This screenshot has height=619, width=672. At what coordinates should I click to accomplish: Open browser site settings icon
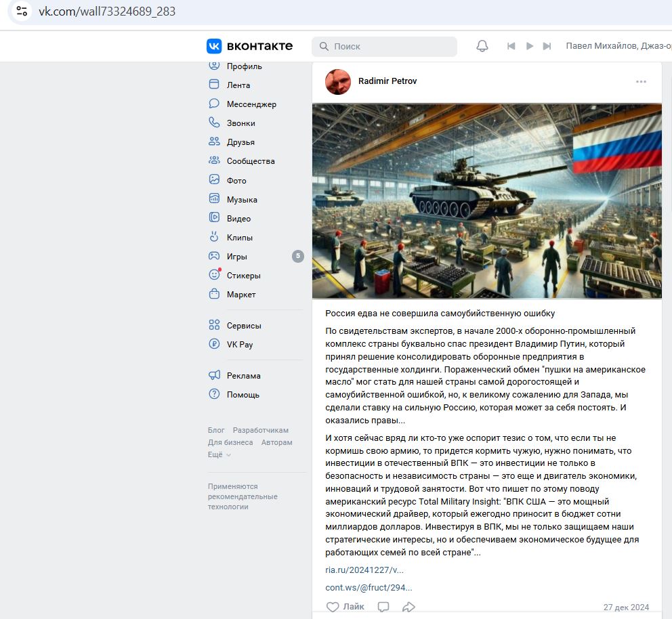(x=22, y=11)
